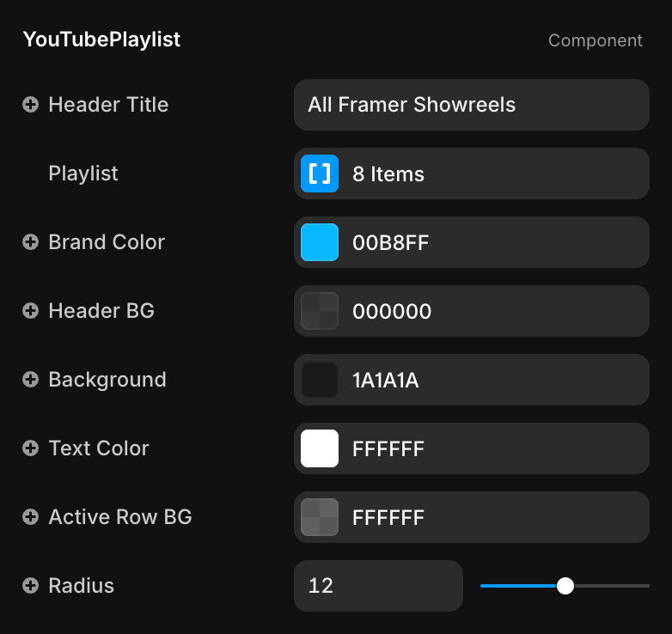
Task: Click the plus icon beside Header BG
Action: click(30, 311)
